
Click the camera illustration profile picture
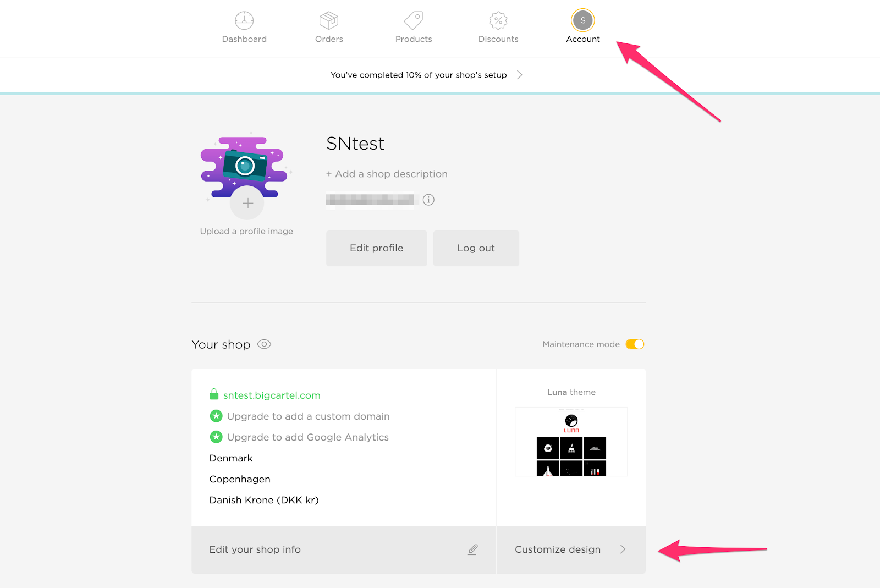246,167
